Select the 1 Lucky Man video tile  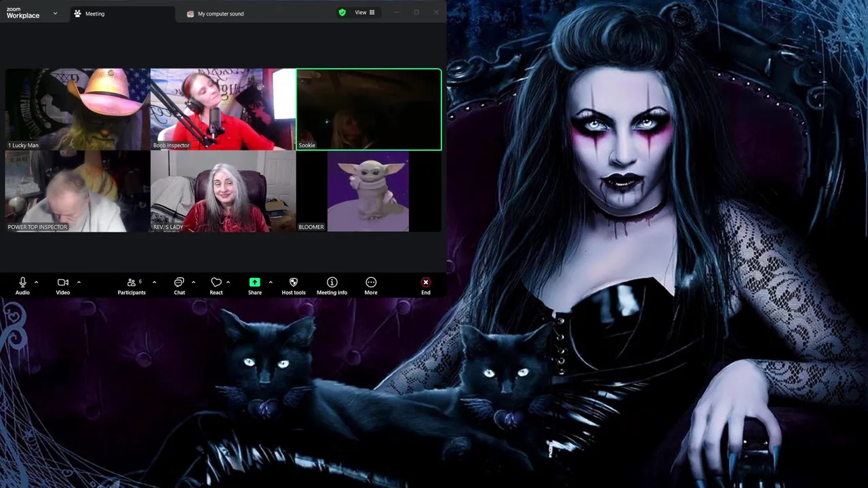click(77, 109)
